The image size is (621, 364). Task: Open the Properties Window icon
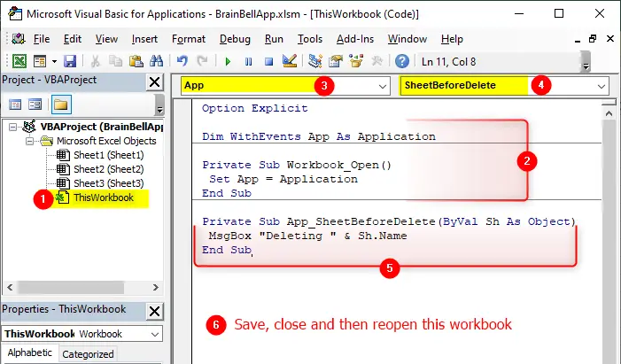[x=336, y=61]
